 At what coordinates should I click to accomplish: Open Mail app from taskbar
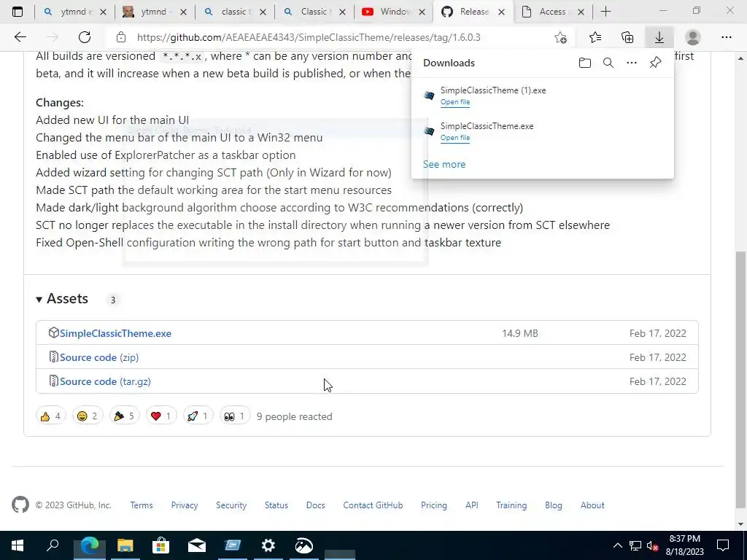(197, 545)
